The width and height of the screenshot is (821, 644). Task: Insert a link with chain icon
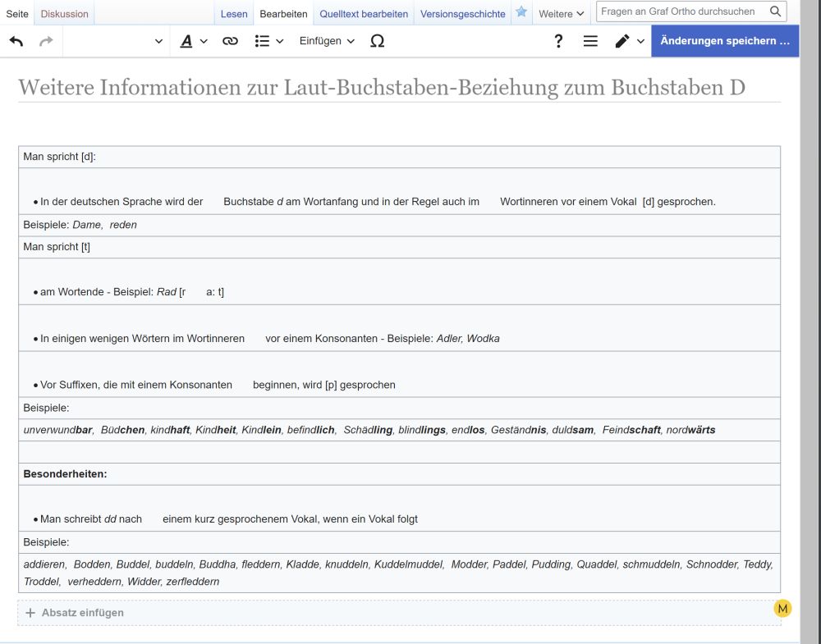pos(230,41)
